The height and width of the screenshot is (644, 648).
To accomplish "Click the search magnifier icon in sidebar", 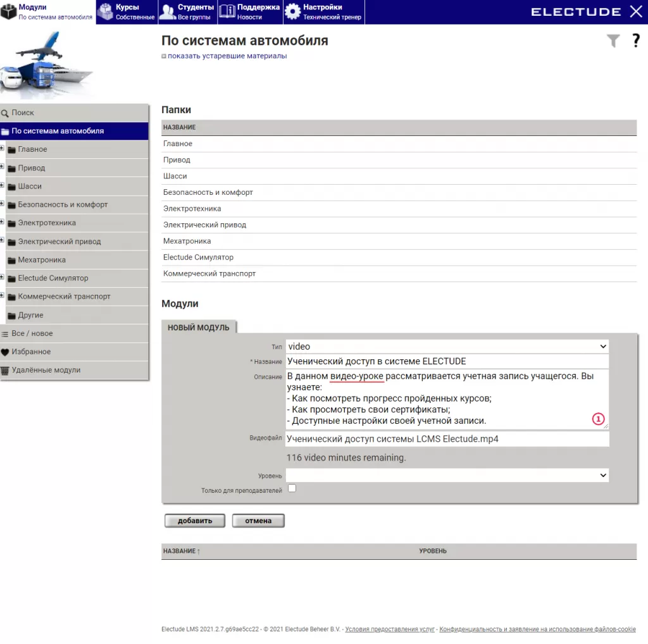I will [x=5, y=113].
